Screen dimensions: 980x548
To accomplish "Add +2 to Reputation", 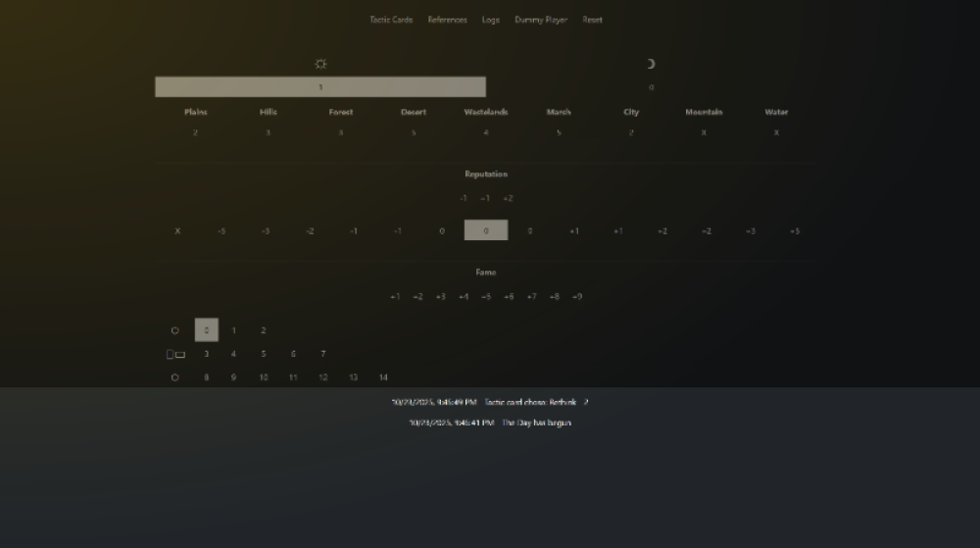I will pos(508,198).
